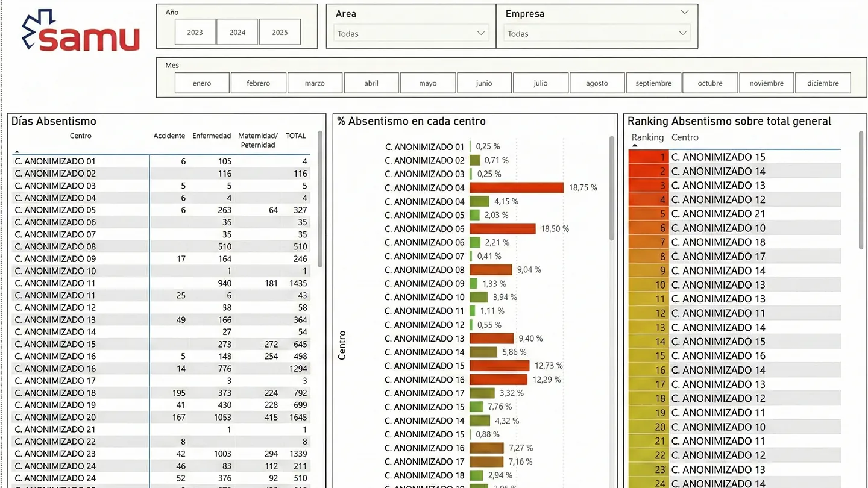Click the Ranking column header
Image resolution: width=868 pixels, height=488 pixels.
coord(647,137)
